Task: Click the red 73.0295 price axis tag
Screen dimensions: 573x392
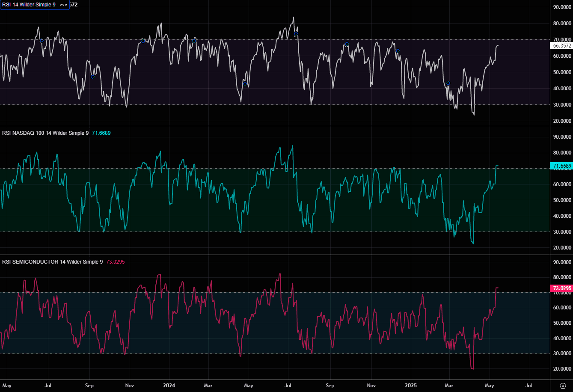Action: click(561, 288)
